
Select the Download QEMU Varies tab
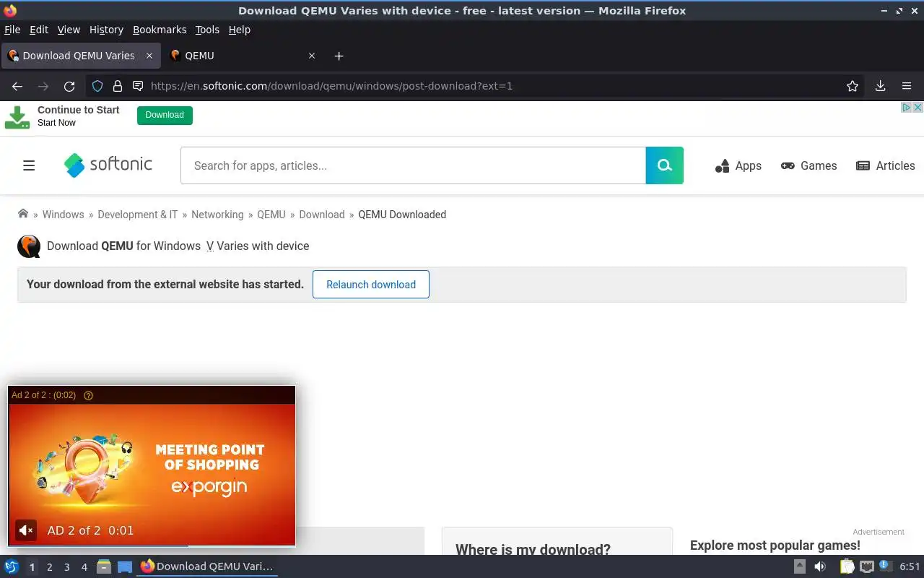point(80,56)
